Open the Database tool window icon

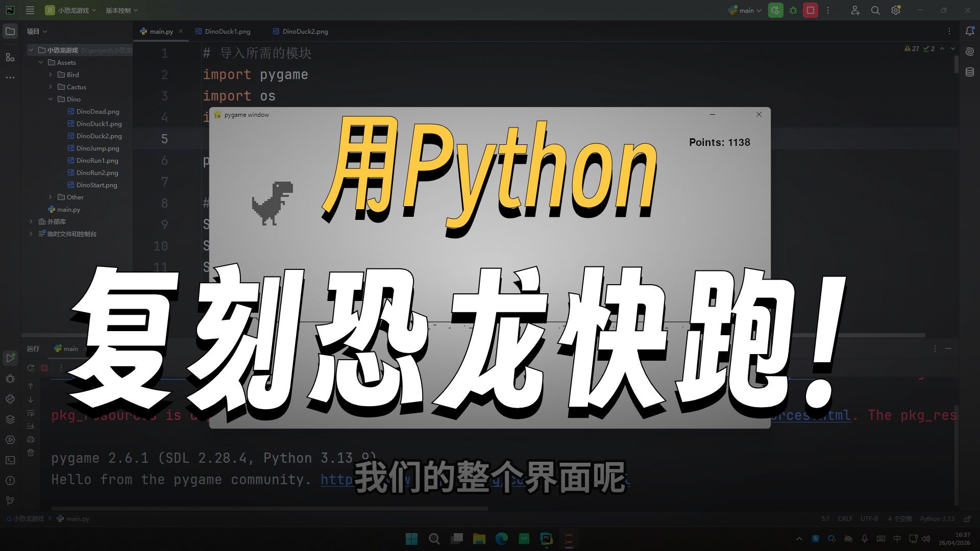point(970,72)
